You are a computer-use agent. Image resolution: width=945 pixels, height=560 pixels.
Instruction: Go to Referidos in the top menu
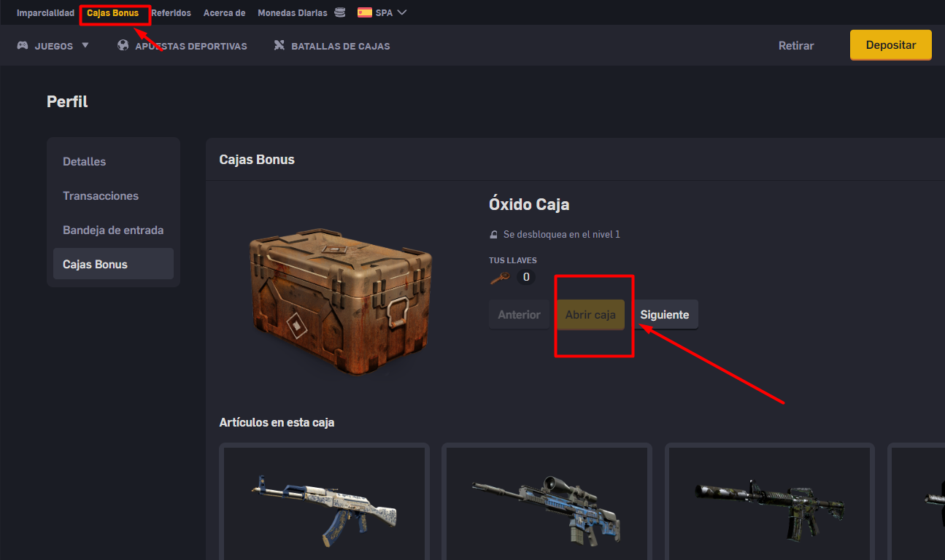tap(171, 13)
